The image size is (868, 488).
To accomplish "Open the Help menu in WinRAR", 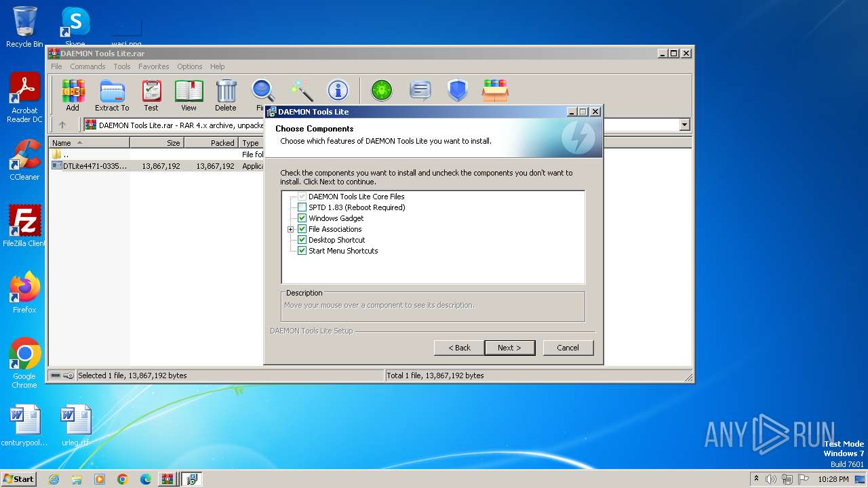I will [217, 66].
